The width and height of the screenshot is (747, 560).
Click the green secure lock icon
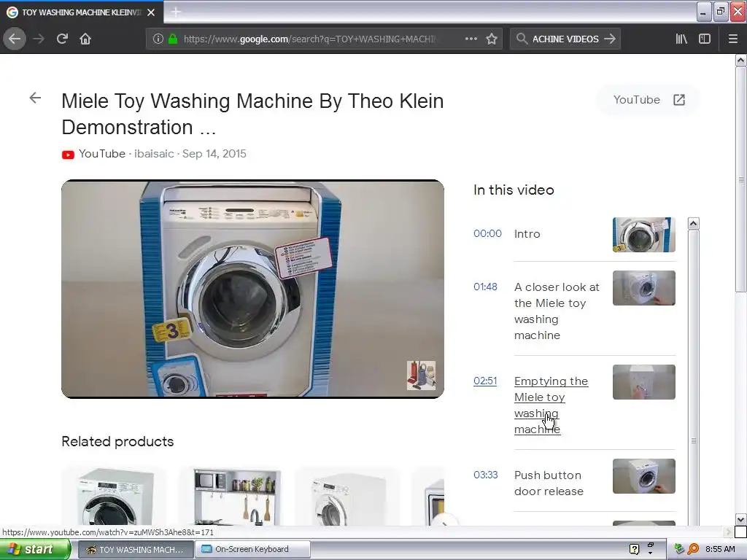point(173,39)
